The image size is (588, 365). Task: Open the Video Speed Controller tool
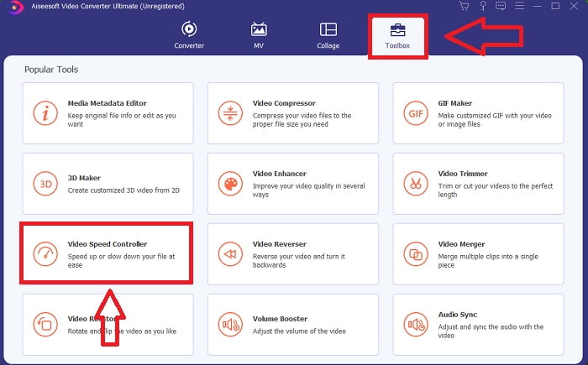coord(107,253)
